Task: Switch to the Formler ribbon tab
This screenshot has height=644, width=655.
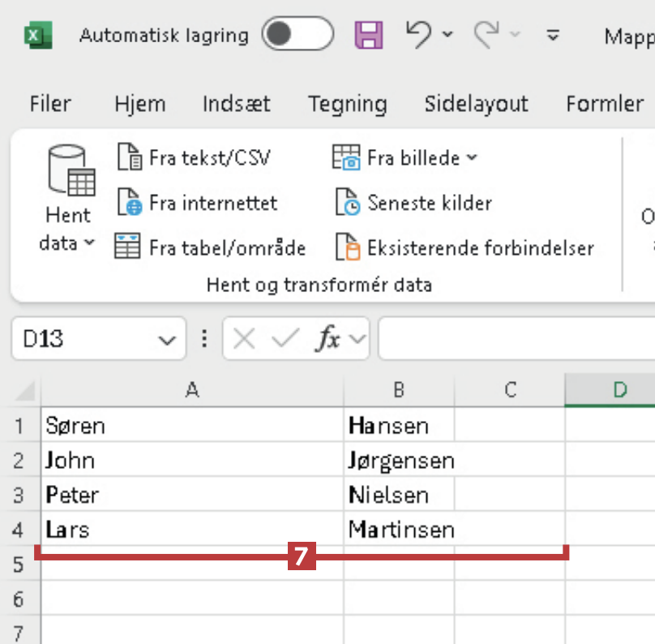Action: tap(605, 104)
